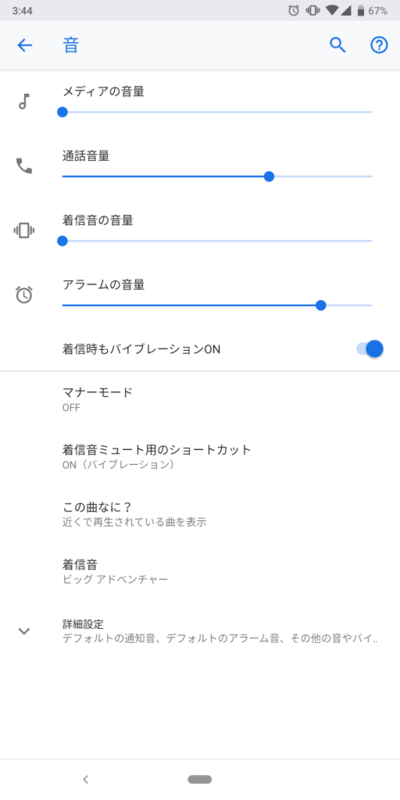The width and height of the screenshot is (400, 800).
Task: Open 着信音ミュート用のショートカット setting
Action: (200, 457)
